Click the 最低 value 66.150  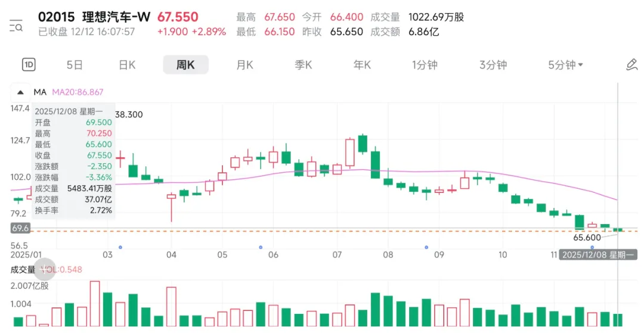pyautogui.click(x=279, y=32)
